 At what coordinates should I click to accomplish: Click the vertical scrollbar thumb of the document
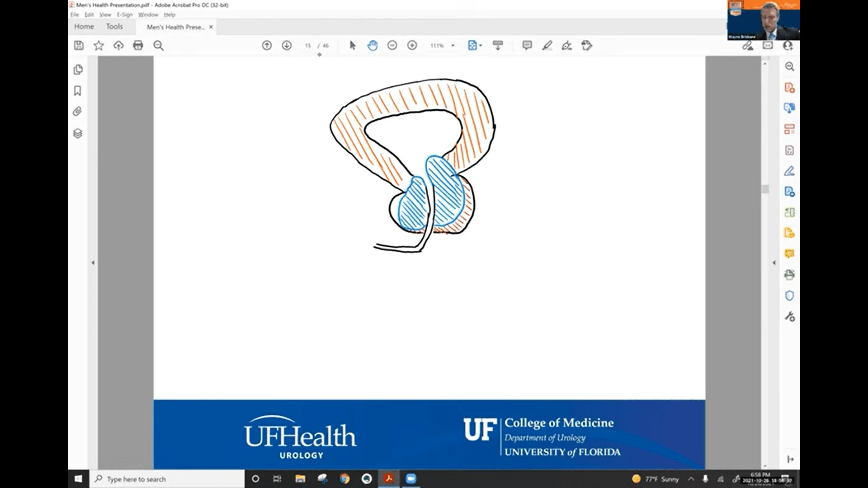765,189
